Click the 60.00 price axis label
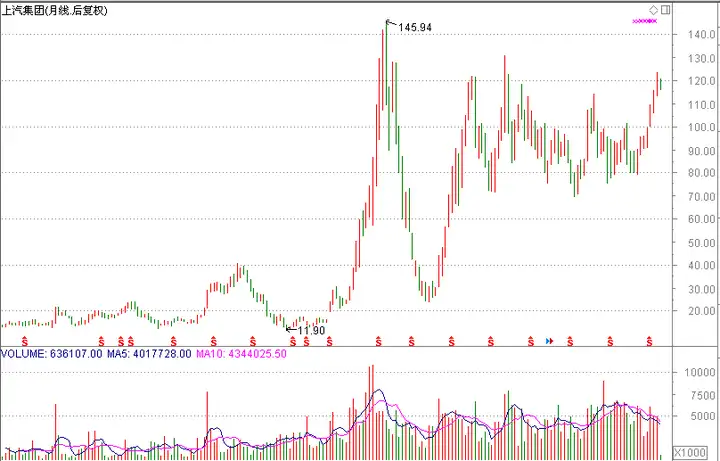Screen dimensions: 720x461 coord(701,219)
